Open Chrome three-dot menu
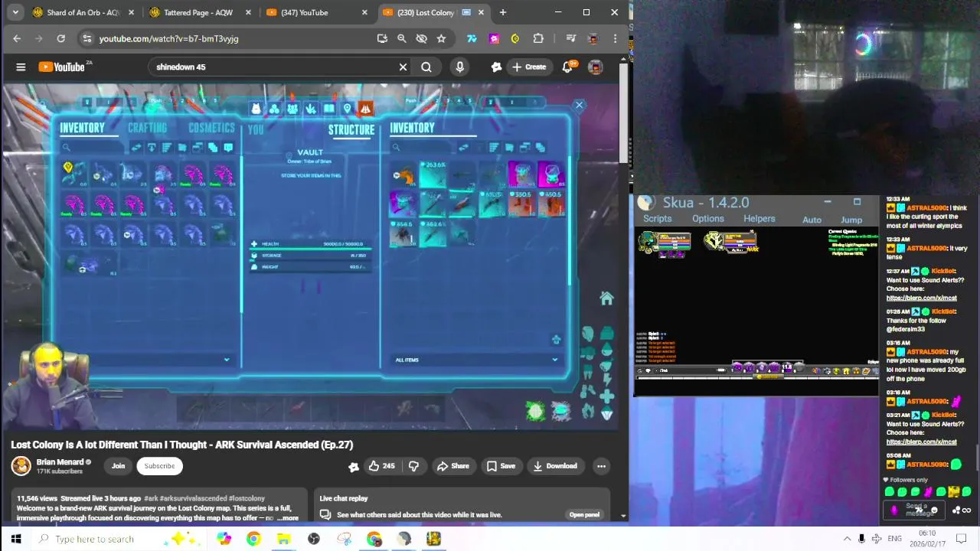980x551 pixels. point(615,38)
